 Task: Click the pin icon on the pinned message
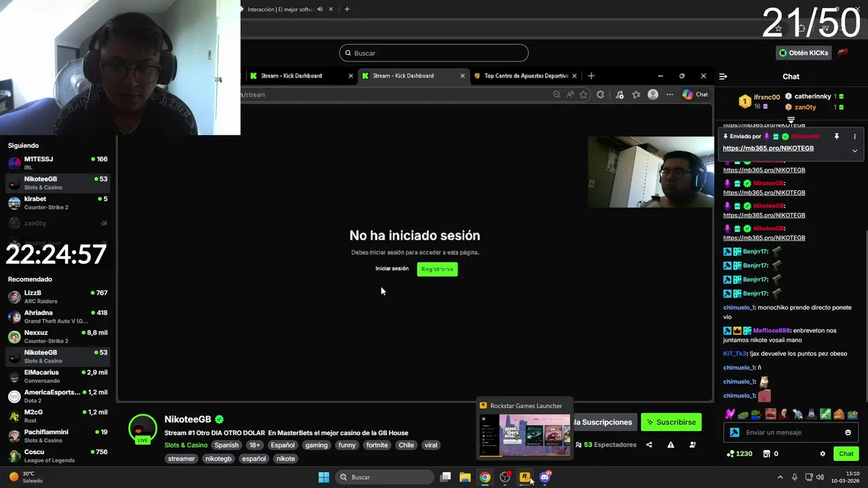837,136
